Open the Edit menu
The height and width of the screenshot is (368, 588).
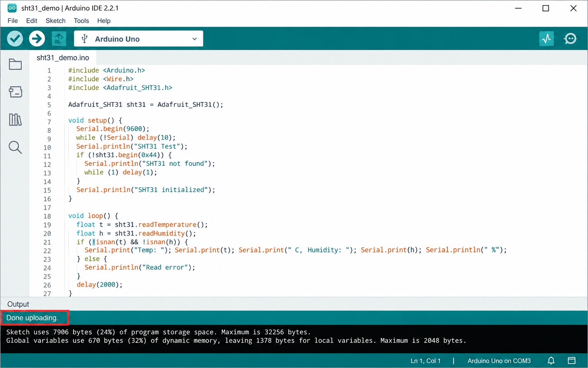coord(32,21)
